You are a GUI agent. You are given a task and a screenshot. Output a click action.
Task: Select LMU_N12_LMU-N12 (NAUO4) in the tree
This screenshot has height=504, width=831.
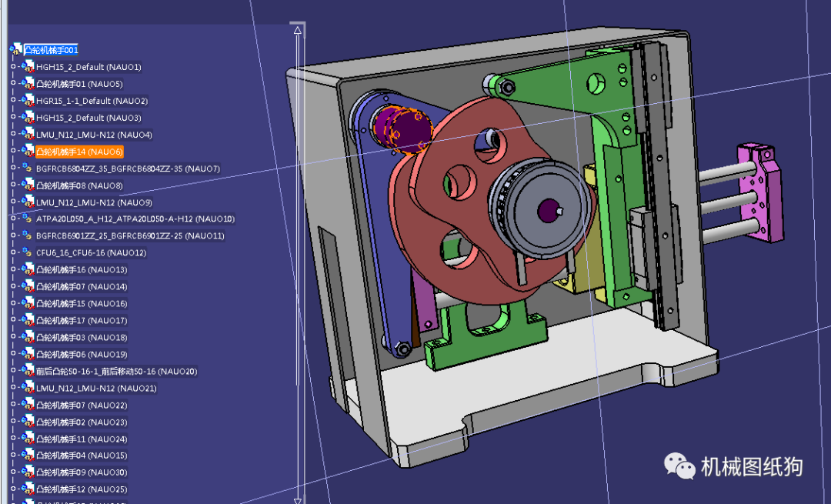[x=94, y=135]
